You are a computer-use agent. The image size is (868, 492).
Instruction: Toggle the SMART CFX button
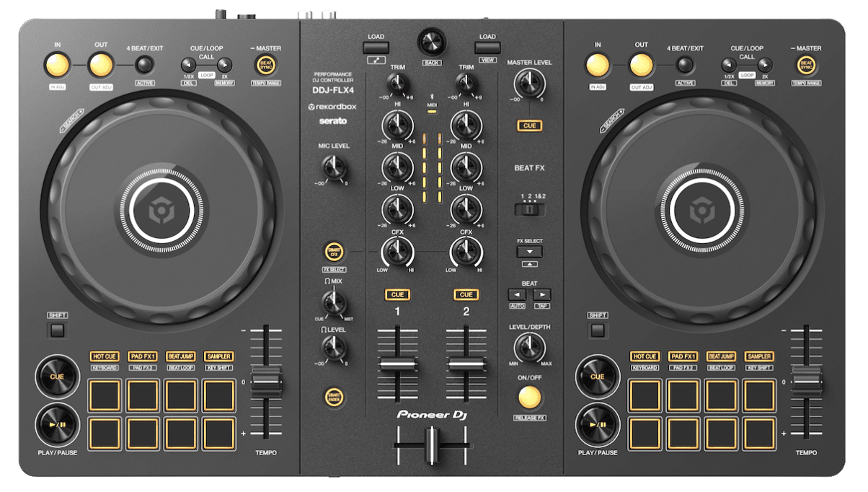[x=334, y=252]
